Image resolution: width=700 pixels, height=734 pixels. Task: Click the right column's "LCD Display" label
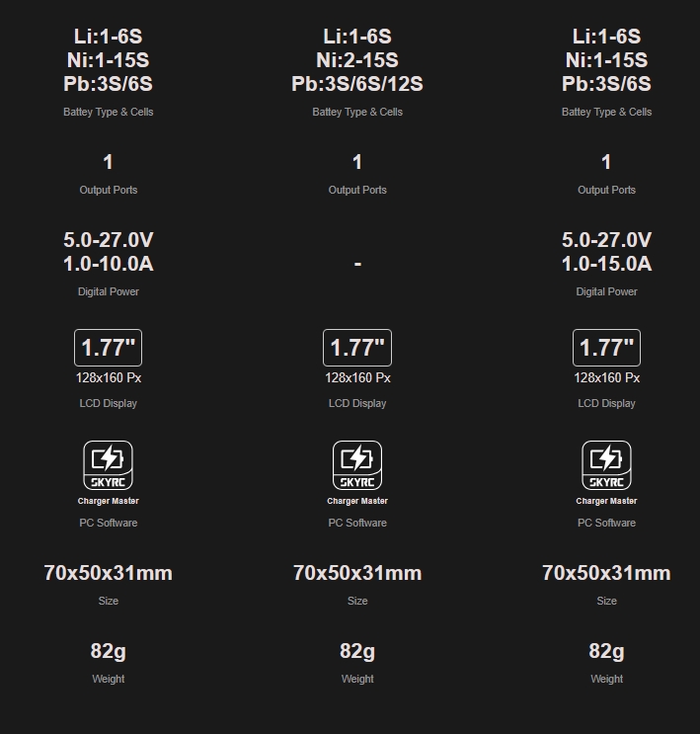[x=606, y=403]
